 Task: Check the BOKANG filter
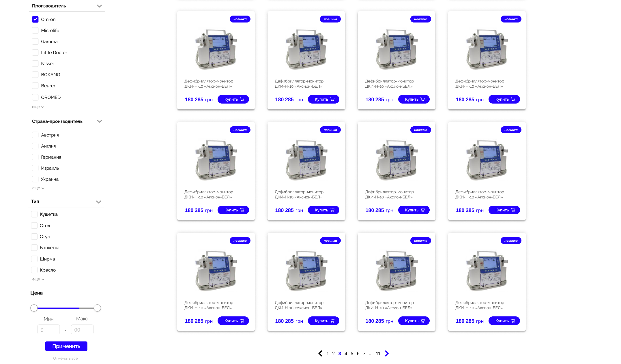tap(35, 74)
